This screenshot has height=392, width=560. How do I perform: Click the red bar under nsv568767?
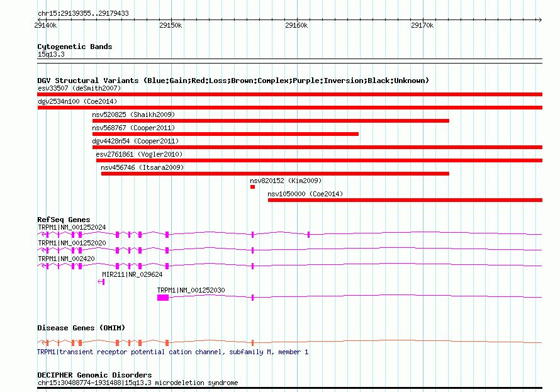225,134
